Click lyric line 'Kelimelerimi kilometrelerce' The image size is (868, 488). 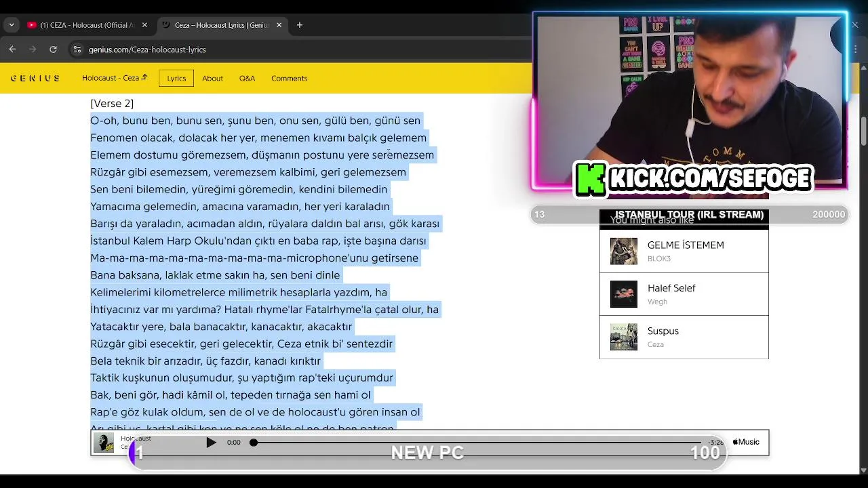(x=239, y=292)
